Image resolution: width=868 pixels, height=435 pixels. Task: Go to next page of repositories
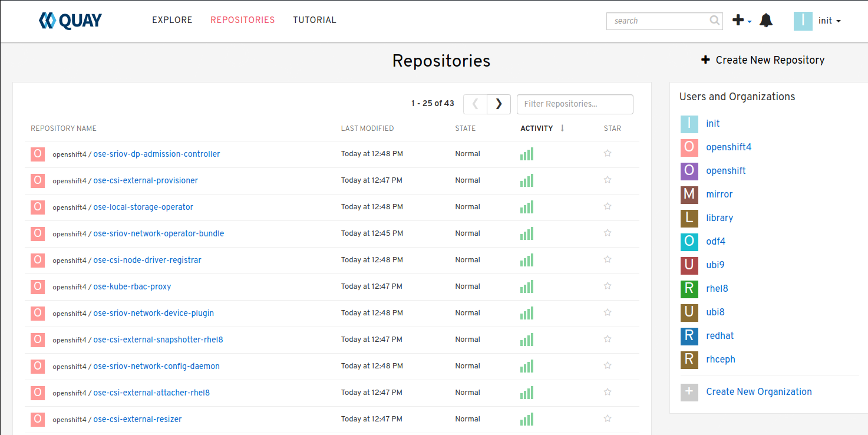point(499,104)
